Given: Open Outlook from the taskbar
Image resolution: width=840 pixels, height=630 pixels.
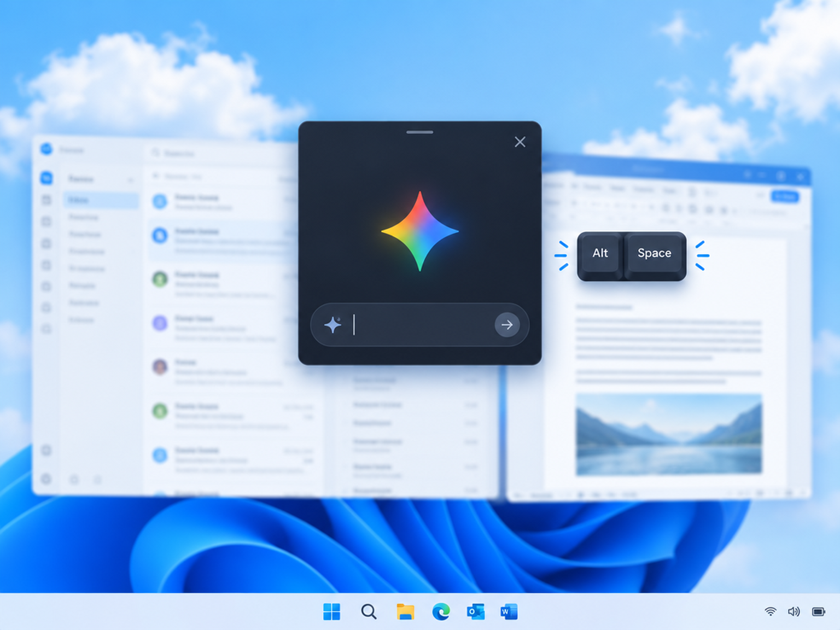Looking at the screenshot, I should 475,612.
